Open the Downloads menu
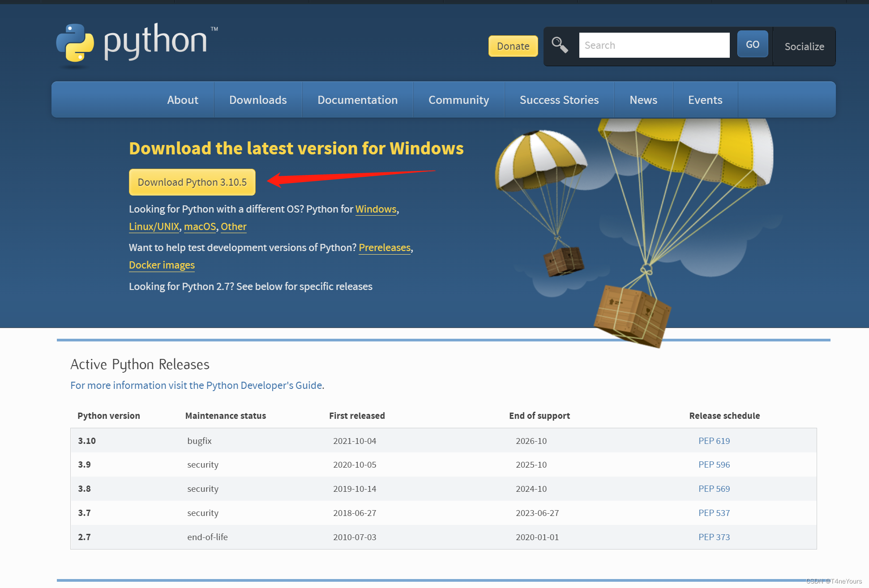Screen dimensions: 869x588 point(258,100)
